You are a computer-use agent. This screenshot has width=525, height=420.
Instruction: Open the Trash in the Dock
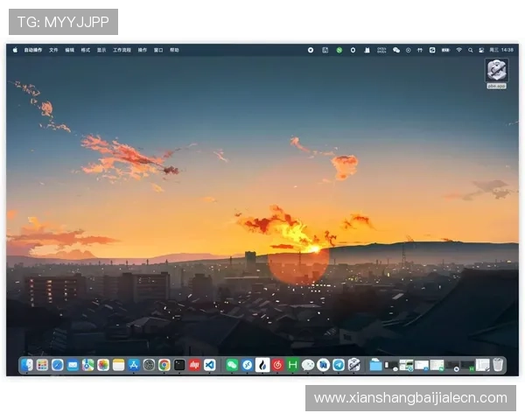(x=498, y=365)
